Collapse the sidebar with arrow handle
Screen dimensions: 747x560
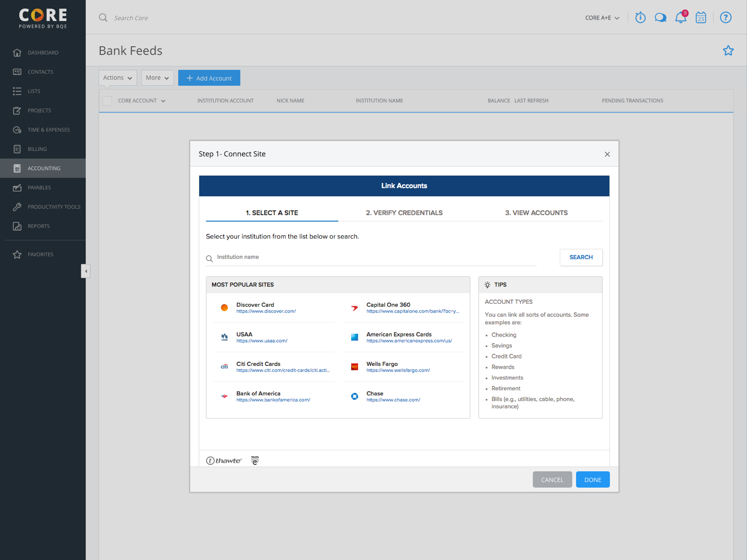coord(85,271)
